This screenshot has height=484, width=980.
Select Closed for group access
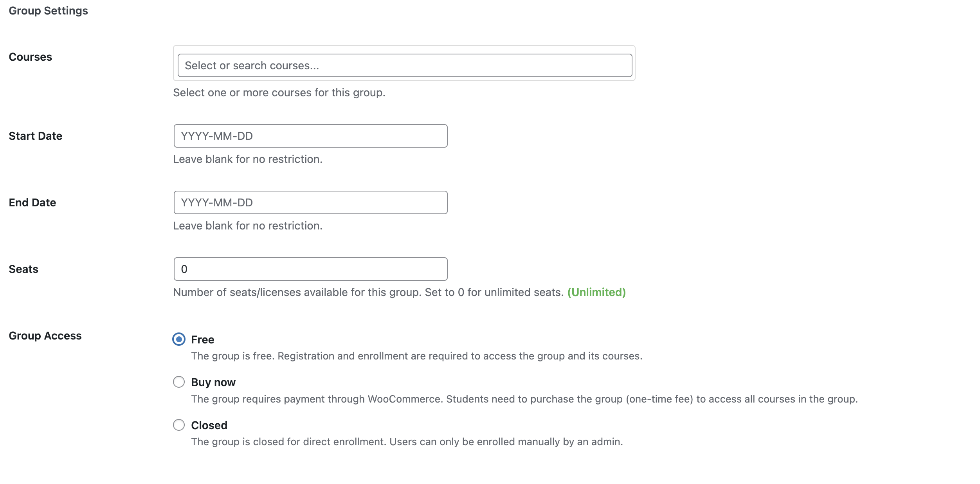click(x=178, y=425)
